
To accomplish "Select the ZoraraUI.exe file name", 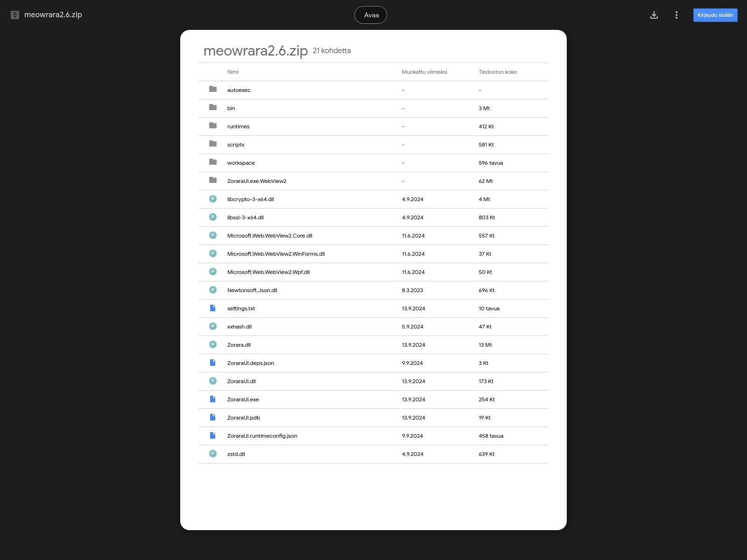I will 243,399.
